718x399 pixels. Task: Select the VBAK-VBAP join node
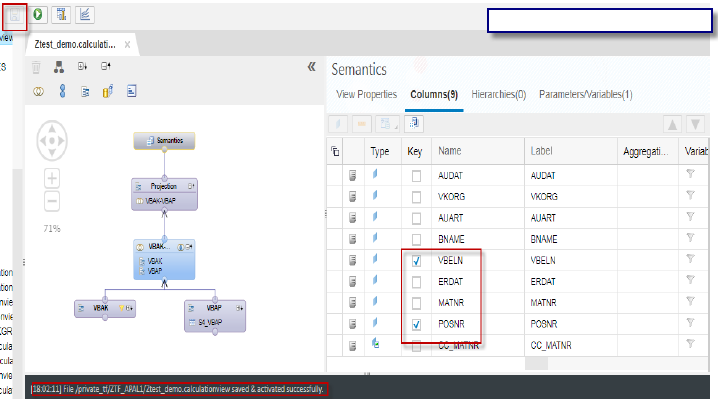tap(164, 259)
